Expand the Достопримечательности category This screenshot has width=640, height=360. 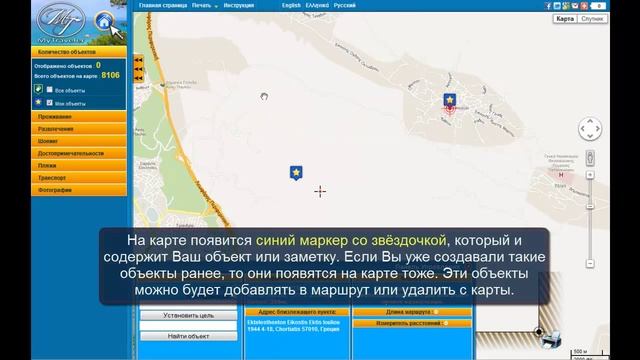tap(79, 153)
